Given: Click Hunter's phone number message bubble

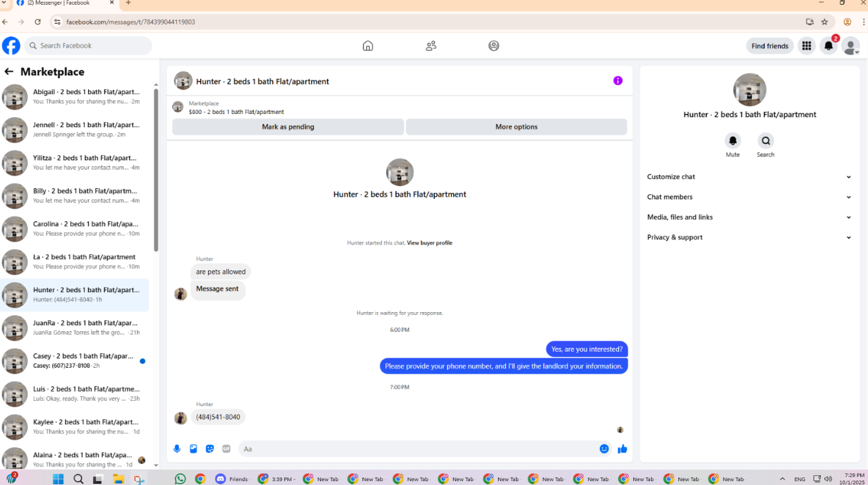Looking at the screenshot, I should point(218,417).
